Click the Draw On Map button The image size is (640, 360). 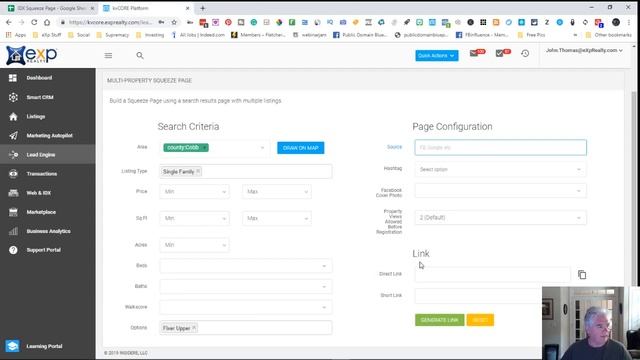point(300,148)
